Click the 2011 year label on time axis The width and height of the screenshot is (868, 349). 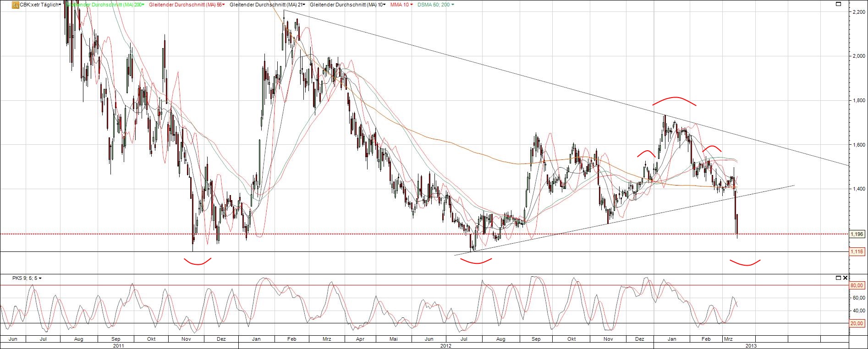tap(119, 346)
